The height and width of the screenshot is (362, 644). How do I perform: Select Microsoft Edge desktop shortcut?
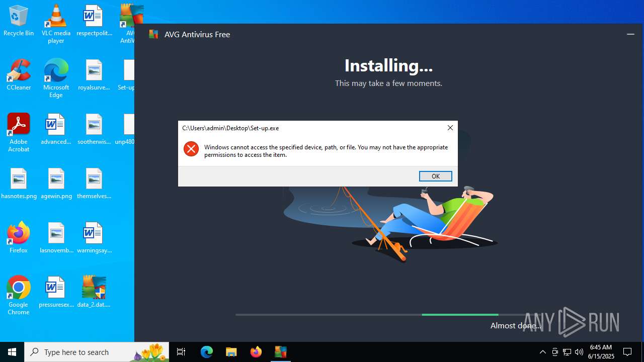click(x=56, y=78)
